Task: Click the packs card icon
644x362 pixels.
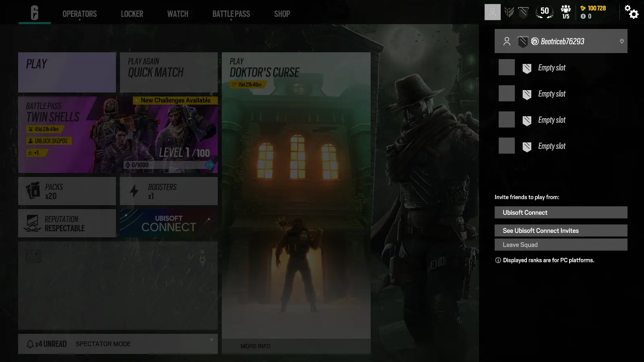Action: (x=33, y=191)
